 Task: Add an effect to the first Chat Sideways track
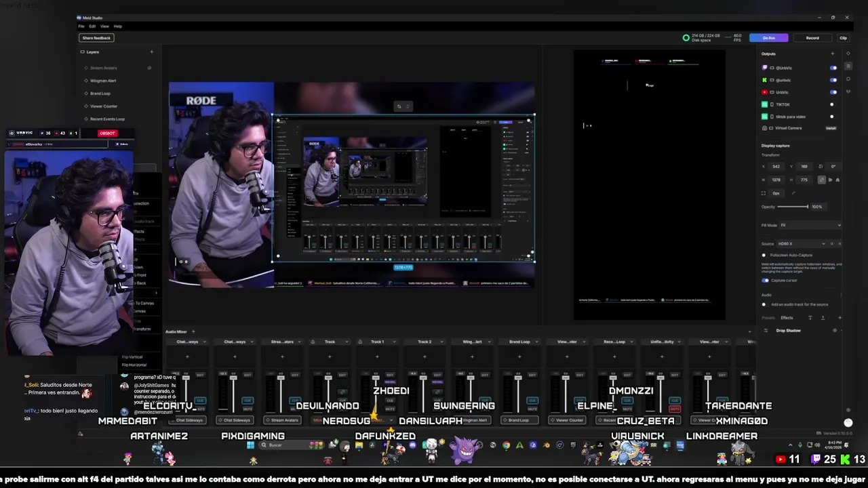click(x=187, y=357)
